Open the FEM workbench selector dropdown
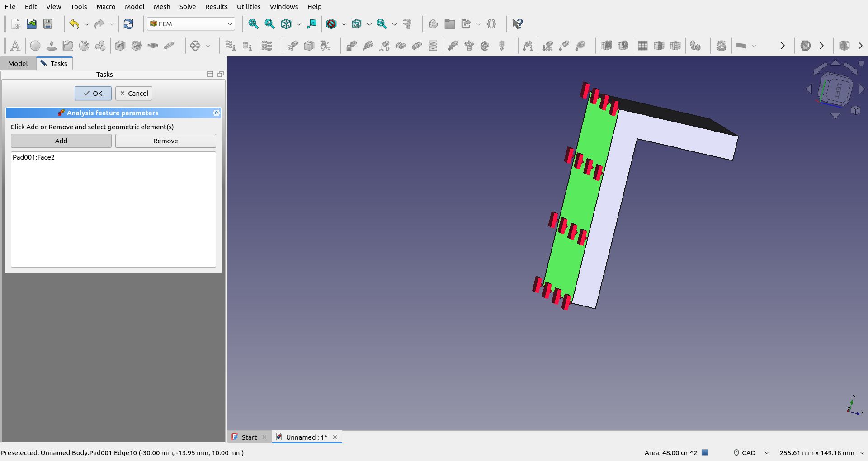The width and height of the screenshot is (868, 461). [191, 24]
